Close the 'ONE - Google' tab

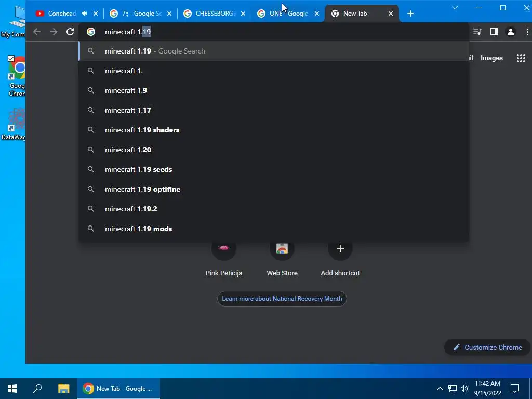(x=316, y=14)
